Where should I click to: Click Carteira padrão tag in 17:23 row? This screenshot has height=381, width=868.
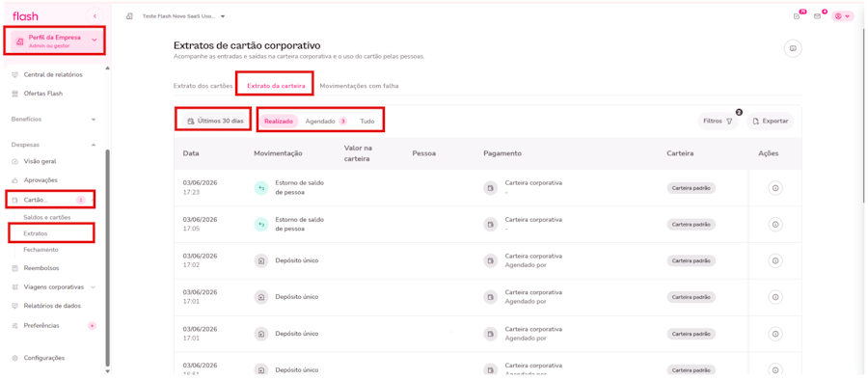coord(691,188)
